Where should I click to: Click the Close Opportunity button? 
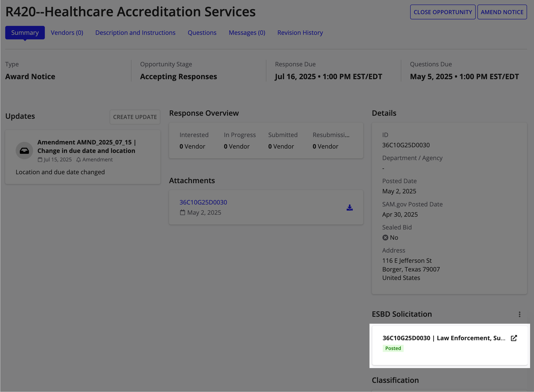click(443, 12)
